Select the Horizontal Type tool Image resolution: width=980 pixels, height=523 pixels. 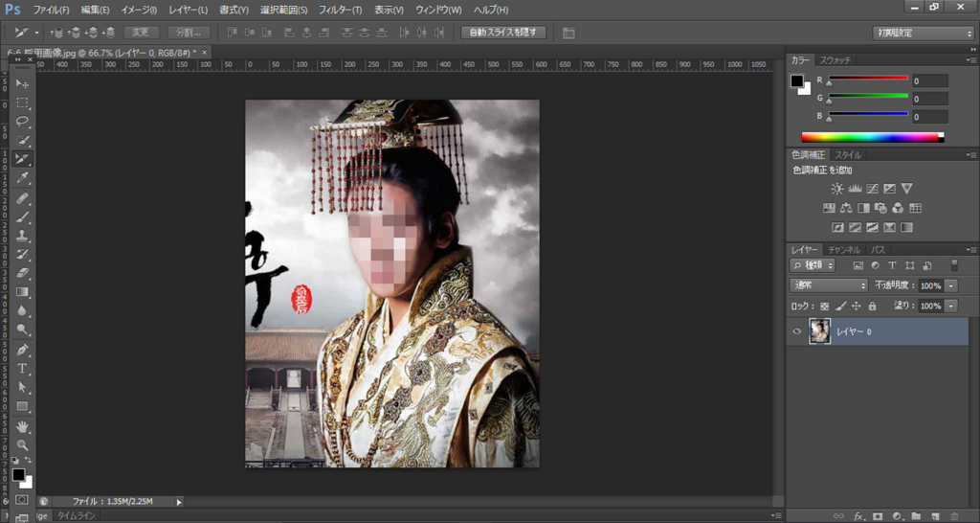point(22,368)
